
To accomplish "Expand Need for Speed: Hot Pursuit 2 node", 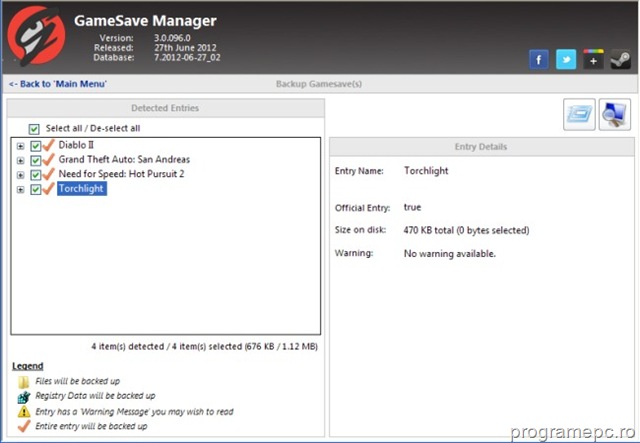I will 20,175.
